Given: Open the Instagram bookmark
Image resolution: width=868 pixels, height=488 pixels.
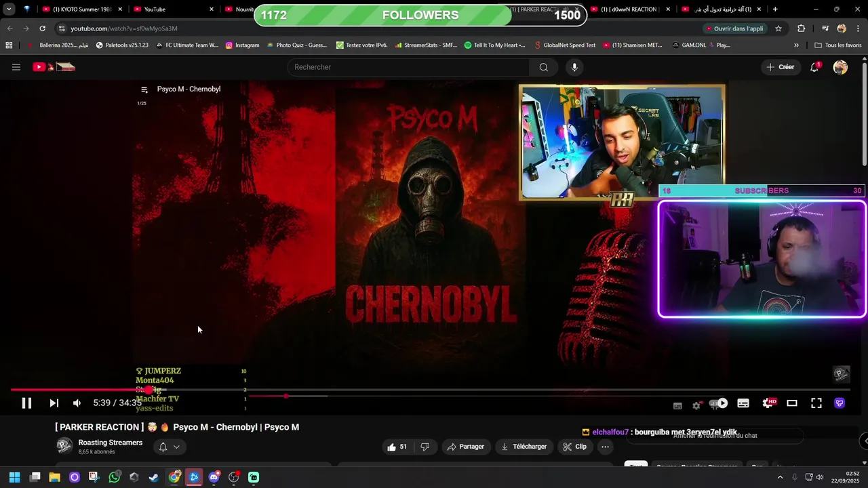Looking at the screenshot, I should (243, 45).
